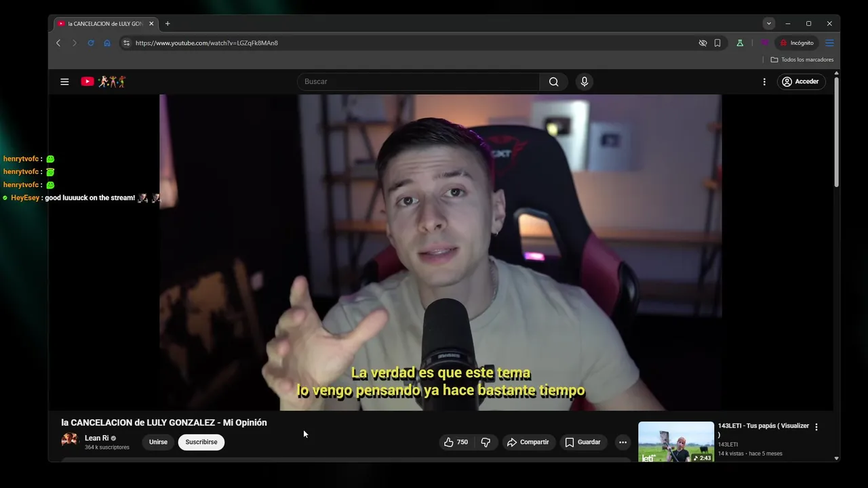Dislike the video with thumbs down
This screenshot has width=868, height=488.
[x=486, y=442]
